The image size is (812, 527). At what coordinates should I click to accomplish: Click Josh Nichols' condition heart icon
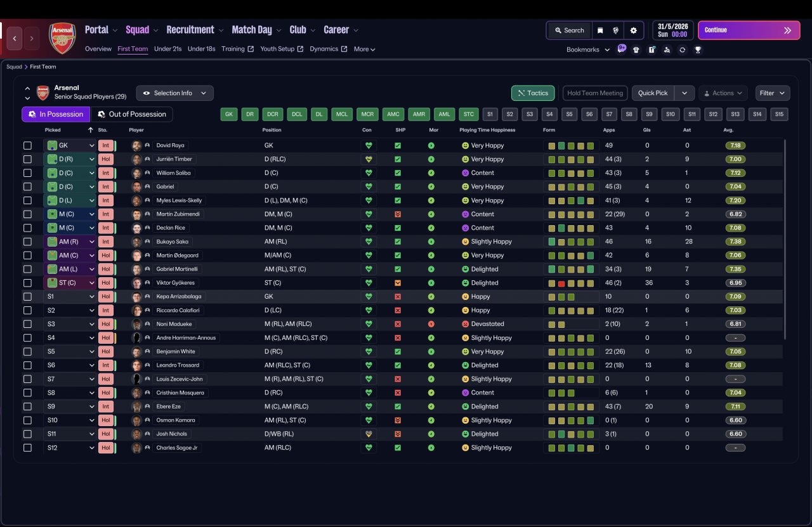click(368, 434)
